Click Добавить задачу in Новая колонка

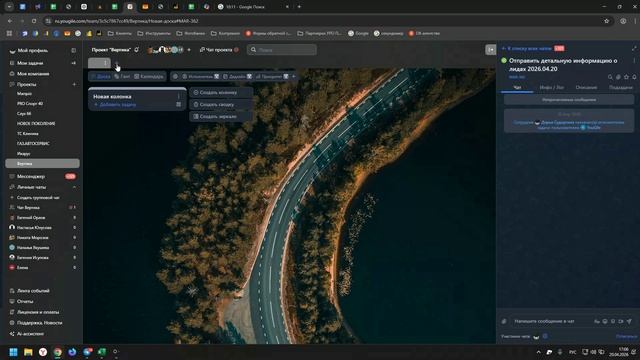tap(115, 105)
